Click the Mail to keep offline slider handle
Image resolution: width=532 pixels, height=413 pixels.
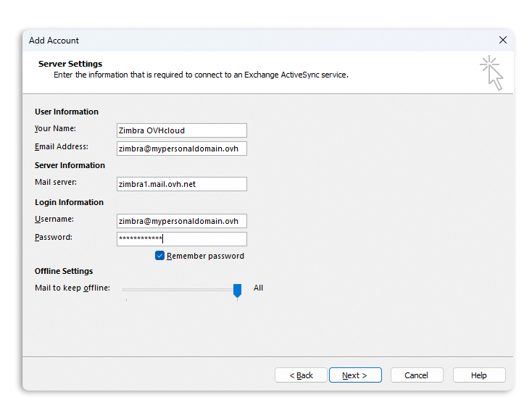tap(237, 291)
